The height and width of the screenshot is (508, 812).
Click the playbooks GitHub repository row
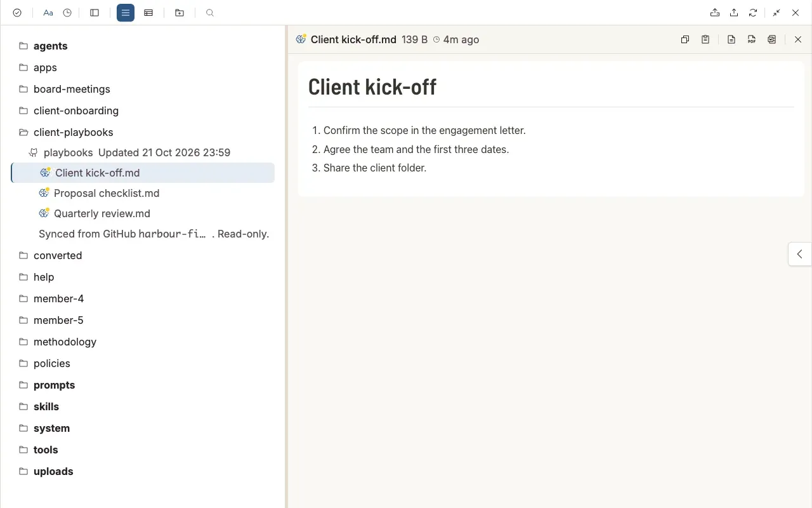143,152
